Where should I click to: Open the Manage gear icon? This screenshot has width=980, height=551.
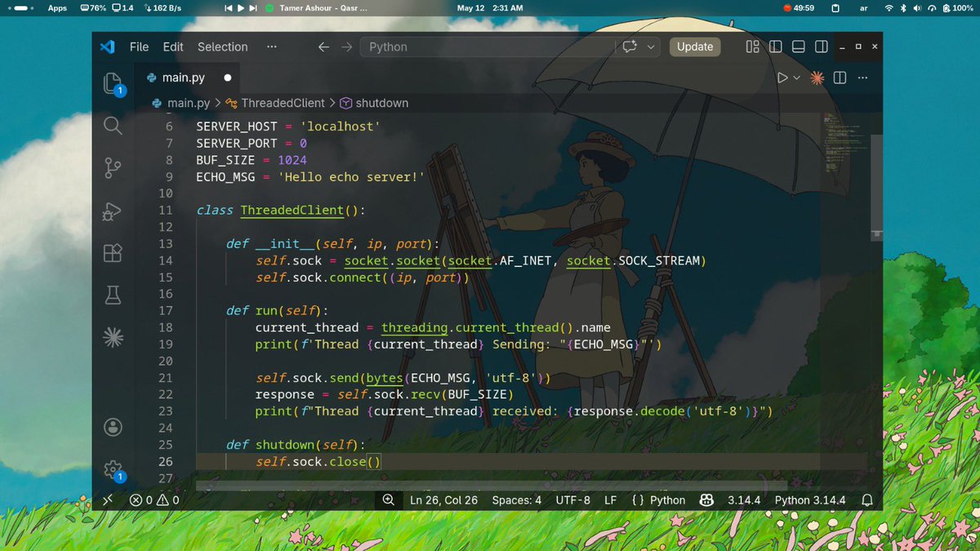click(x=113, y=469)
